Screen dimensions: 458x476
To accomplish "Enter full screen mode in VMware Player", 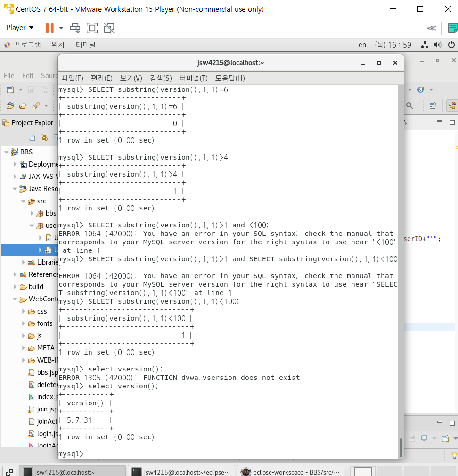I will (x=91, y=28).
